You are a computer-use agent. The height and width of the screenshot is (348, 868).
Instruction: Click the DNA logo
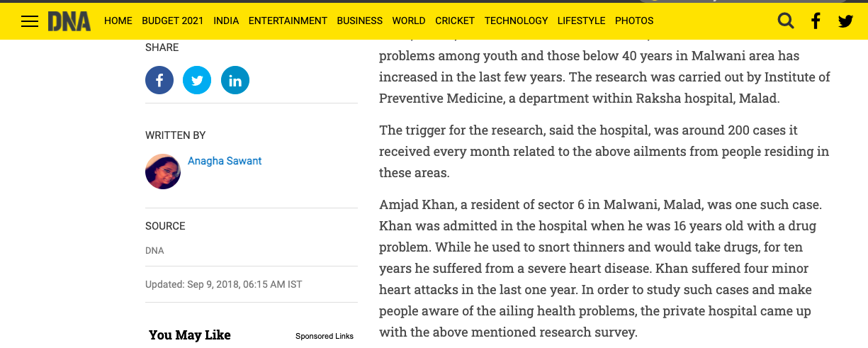[69, 21]
